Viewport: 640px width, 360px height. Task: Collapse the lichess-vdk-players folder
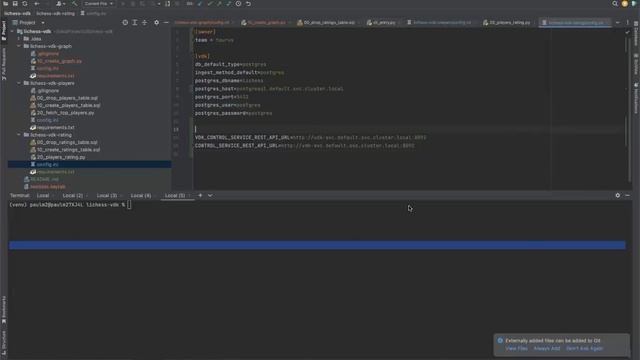pyautogui.click(x=19, y=83)
